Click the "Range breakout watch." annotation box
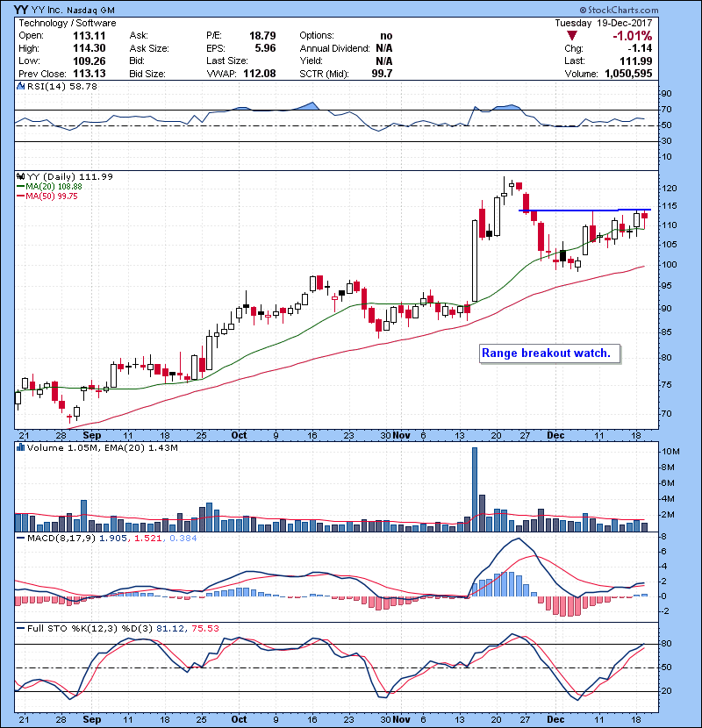702x728 pixels. tap(550, 353)
